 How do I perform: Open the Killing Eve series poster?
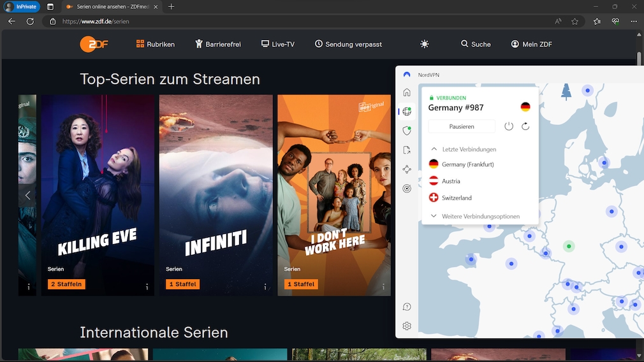click(98, 196)
